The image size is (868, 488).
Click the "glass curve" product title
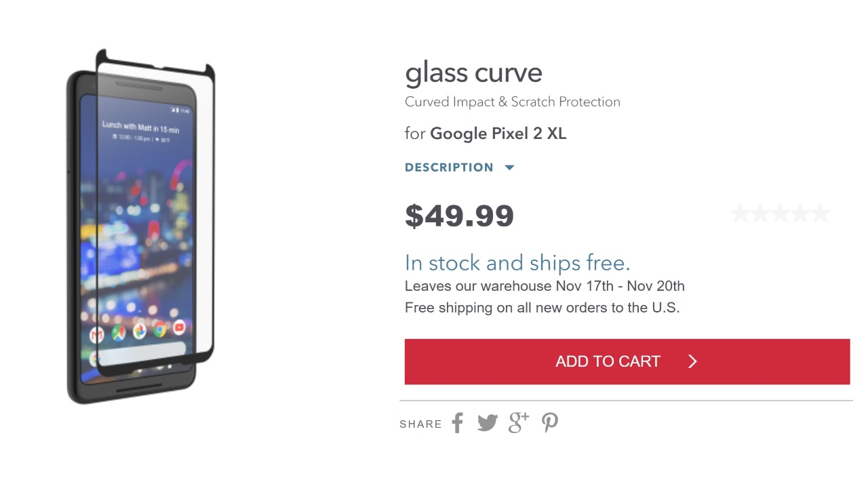(473, 73)
